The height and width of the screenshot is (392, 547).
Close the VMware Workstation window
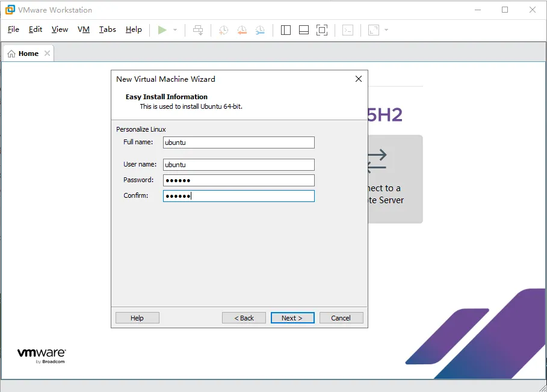click(x=533, y=10)
